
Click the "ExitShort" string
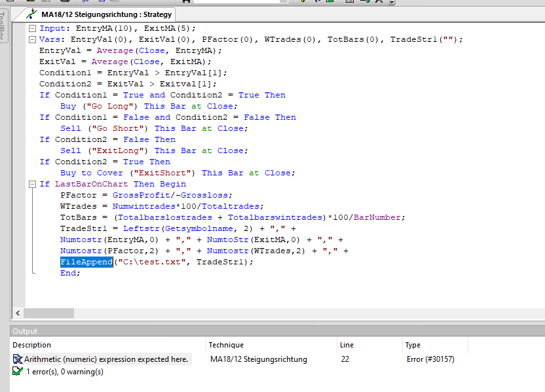point(162,173)
